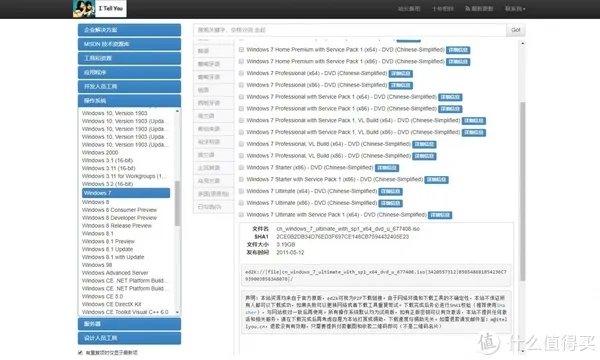Expand the 应用软件 panel

click(129, 72)
